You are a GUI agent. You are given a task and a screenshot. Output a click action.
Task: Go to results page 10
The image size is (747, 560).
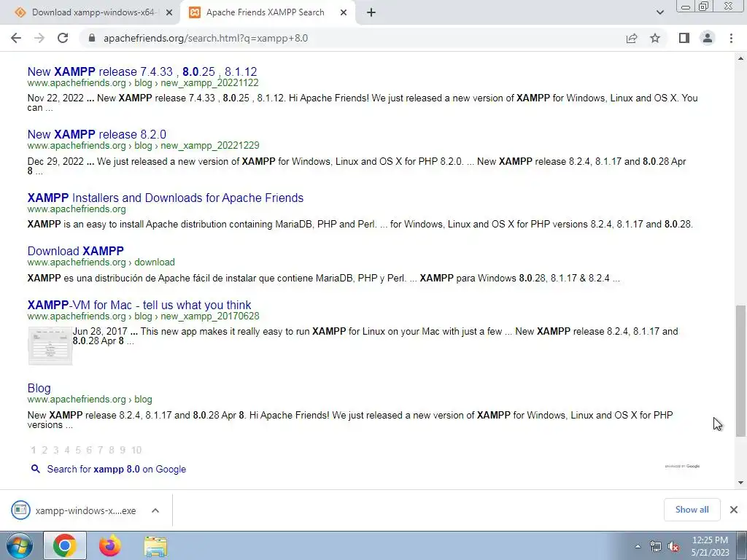tap(136, 450)
